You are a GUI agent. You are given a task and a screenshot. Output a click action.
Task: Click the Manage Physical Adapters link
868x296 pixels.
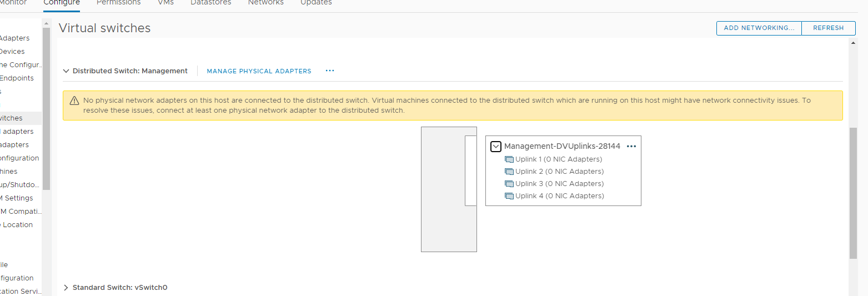(259, 71)
